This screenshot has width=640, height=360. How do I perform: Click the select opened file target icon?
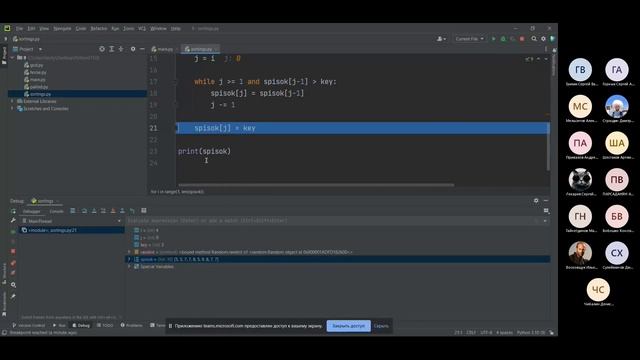coord(102,49)
